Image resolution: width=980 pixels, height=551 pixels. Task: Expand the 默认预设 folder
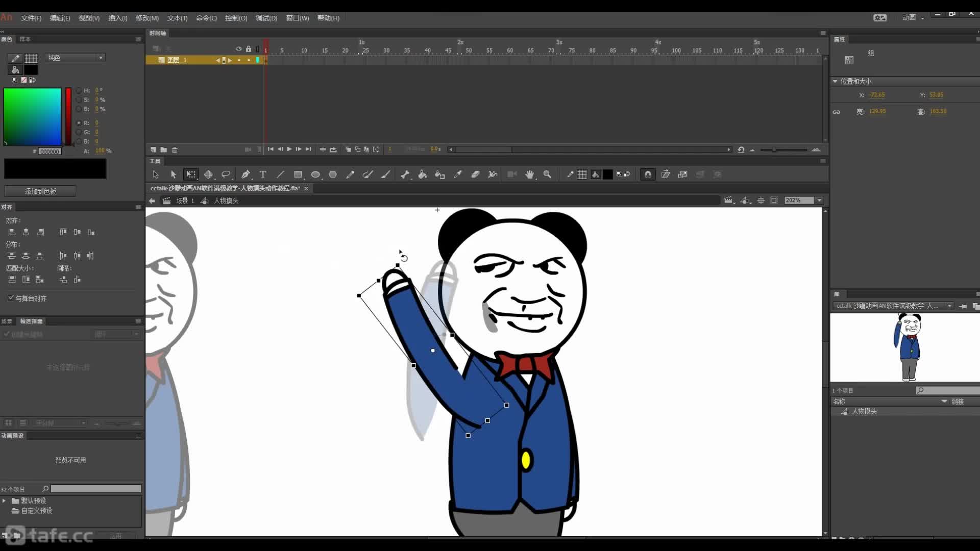(x=4, y=500)
